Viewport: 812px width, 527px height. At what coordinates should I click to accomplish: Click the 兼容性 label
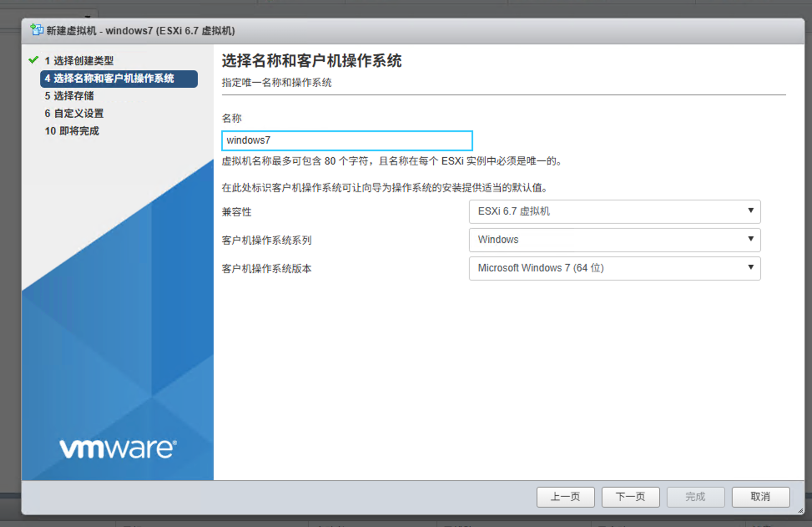(237, 212)
